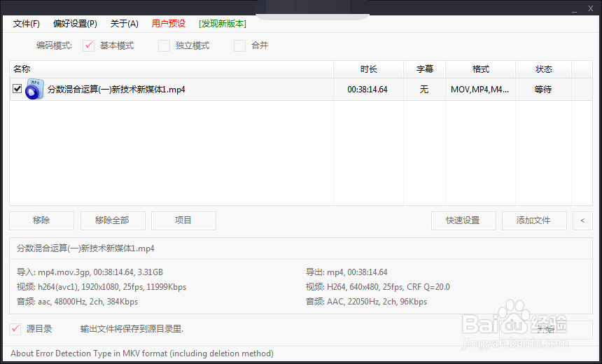Enable the 独立模式 checkbox
Image resolution: width=602 pixels, height=364 pixels.
point(164,45)
